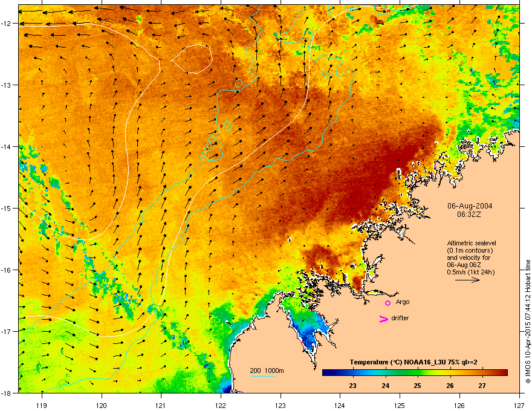The image size is (532, 411).
Task: Click the magenta drifter arrowhead legend marker
Action: coord(384,319)
